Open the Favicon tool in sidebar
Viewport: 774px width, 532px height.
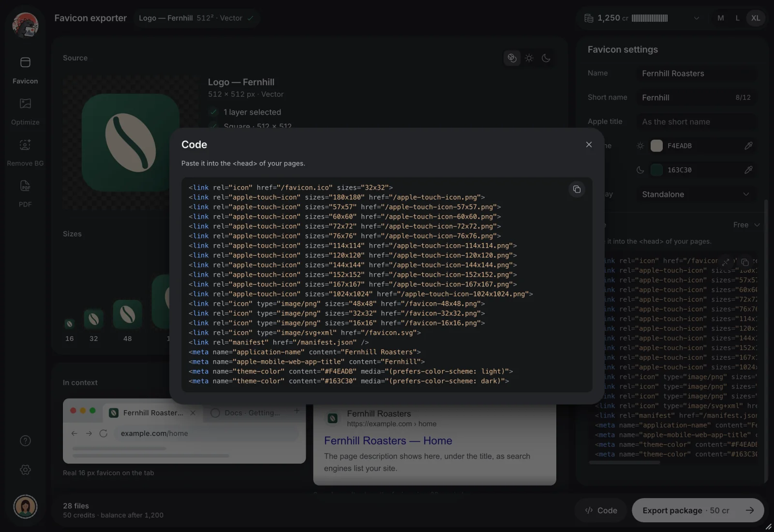[25, 70]
